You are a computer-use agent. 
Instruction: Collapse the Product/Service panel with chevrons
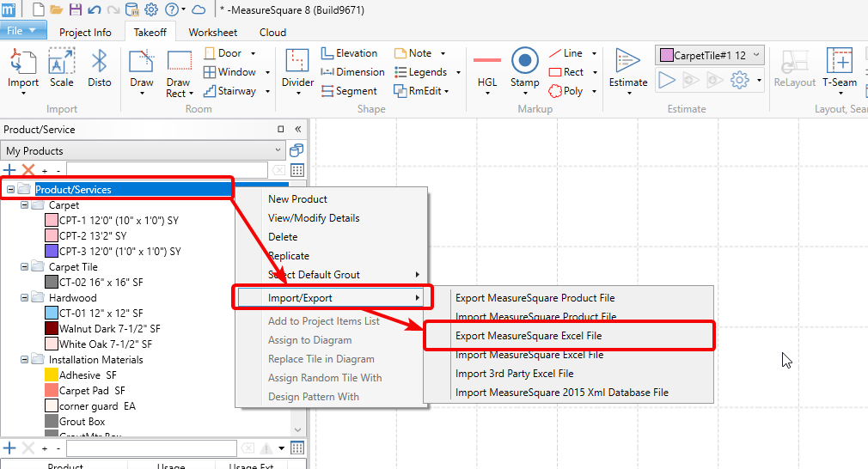pos(298,129)
